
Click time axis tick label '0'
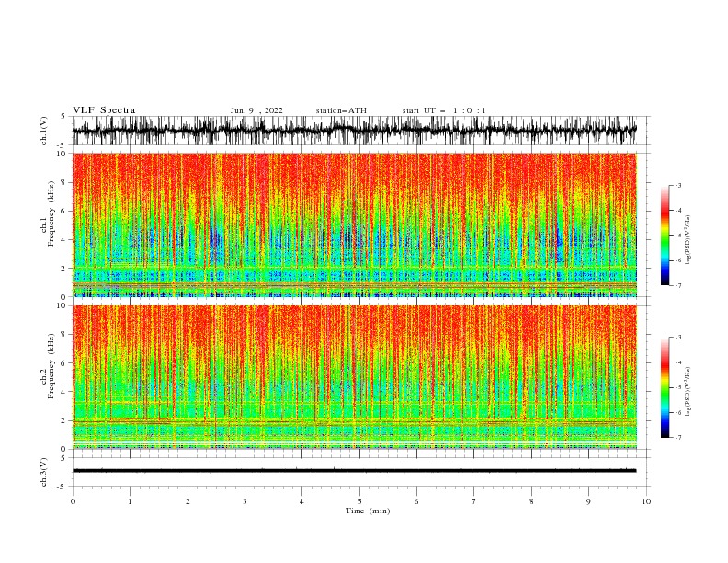pyautogui.click(x=73, y=501)
